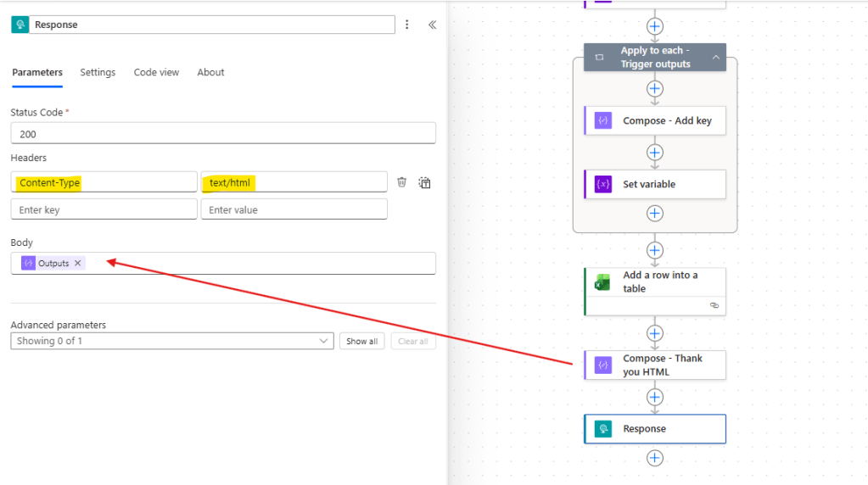868x485 pixels.
Task: Click the Apply to each header title
Action: (x=655, y=57)
